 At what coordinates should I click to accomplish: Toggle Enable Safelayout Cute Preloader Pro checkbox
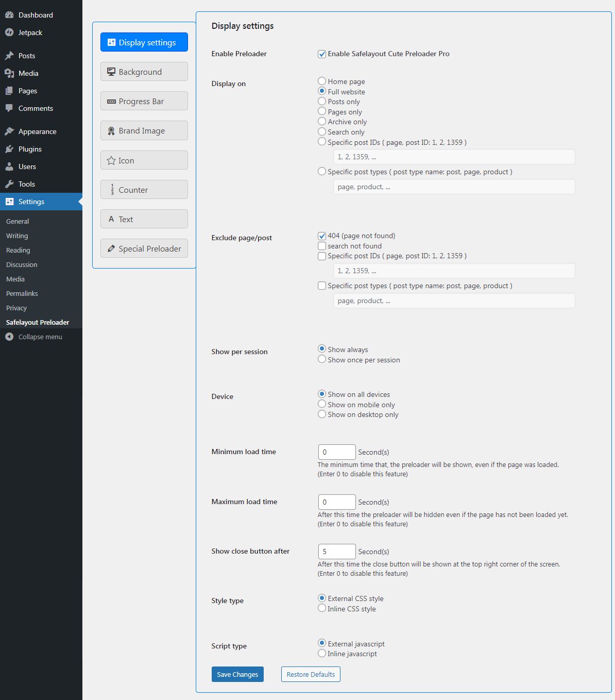(x=322, y=54)
